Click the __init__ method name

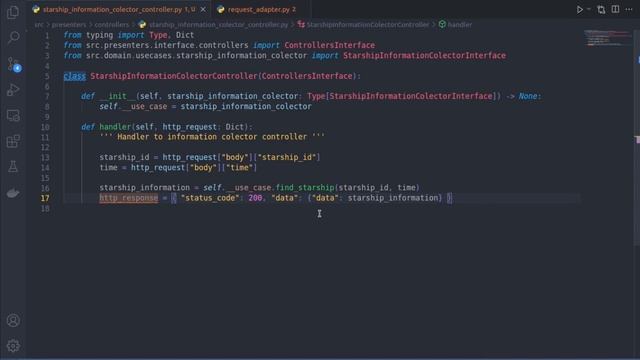click(x=117, y=96)
